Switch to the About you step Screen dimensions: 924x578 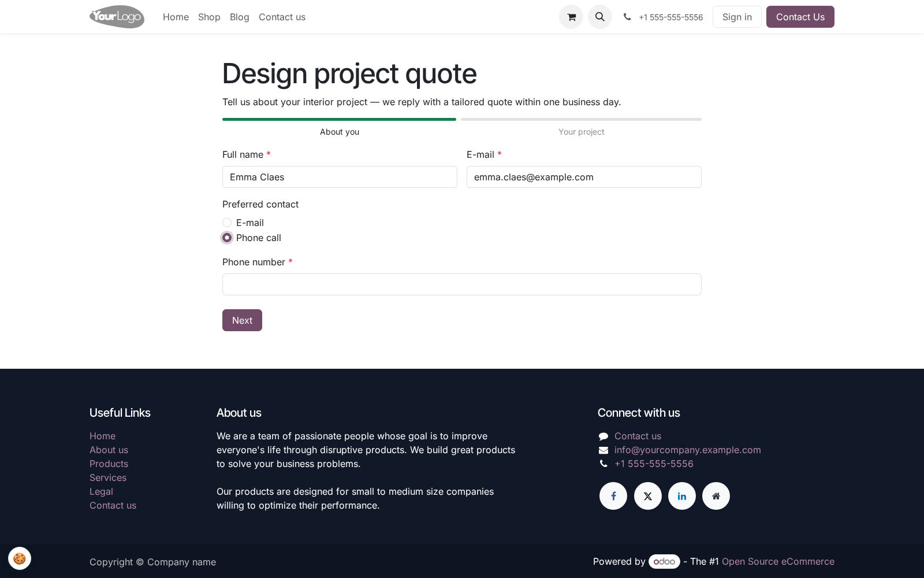tap(340, 132)
